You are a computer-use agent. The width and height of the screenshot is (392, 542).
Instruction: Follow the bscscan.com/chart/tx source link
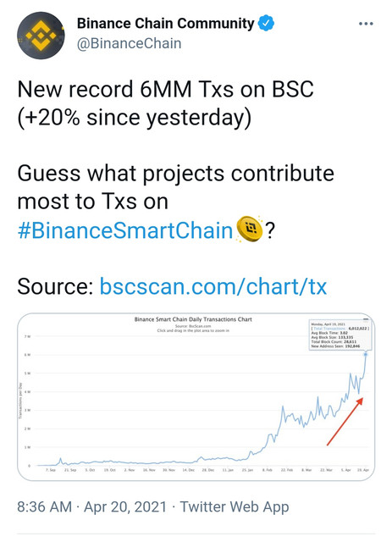[x=213, y=286]
